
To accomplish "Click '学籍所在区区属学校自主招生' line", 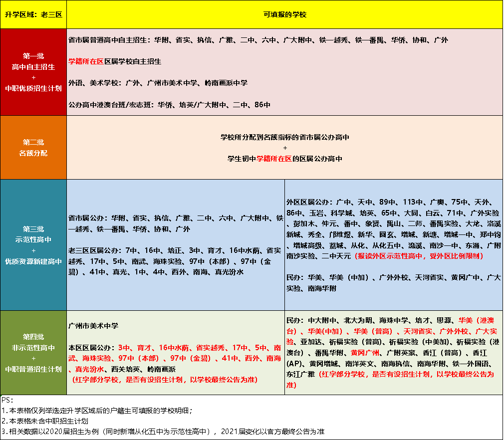I will (x=115, y=61).
